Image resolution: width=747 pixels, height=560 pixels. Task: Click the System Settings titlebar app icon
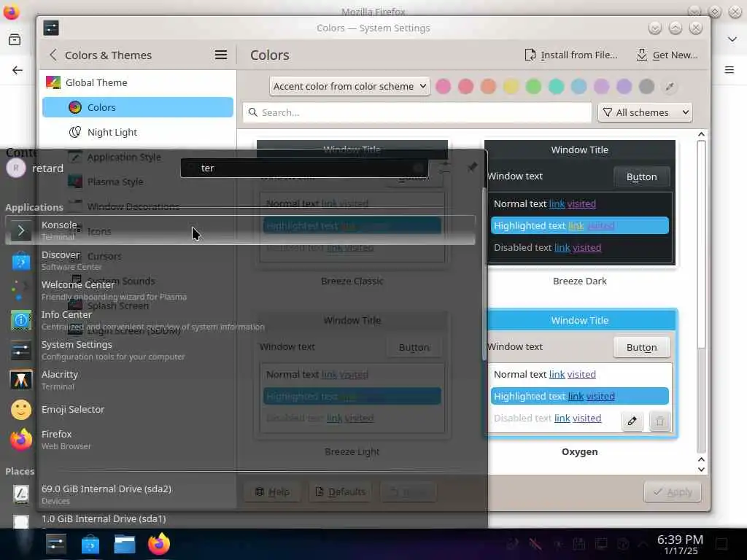(x=51, y=28)
